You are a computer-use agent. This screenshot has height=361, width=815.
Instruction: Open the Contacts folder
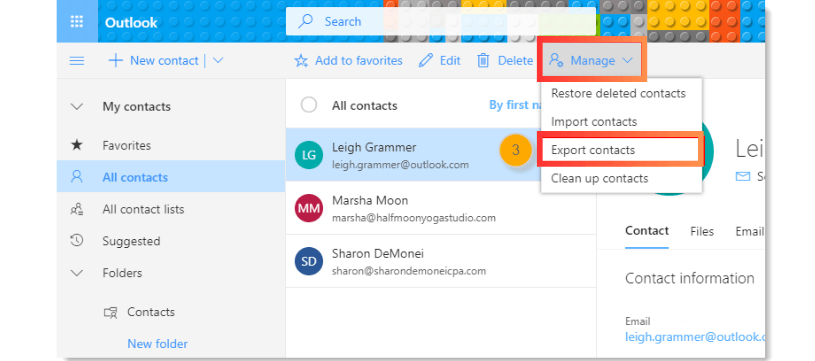coord(151,312)
